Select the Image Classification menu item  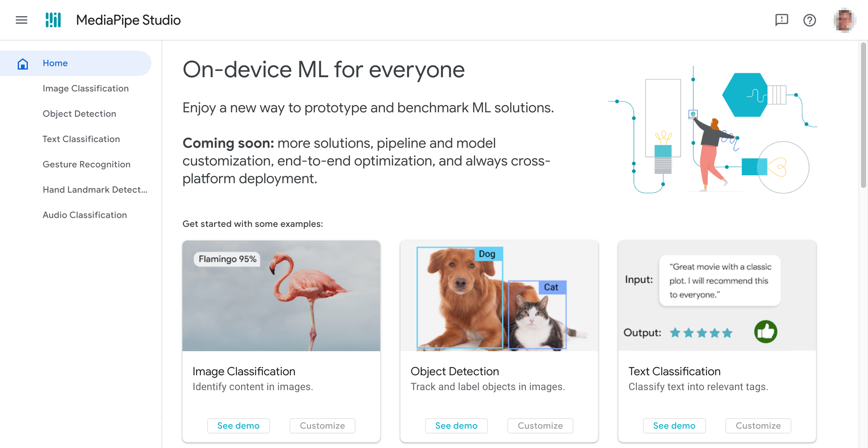(86, 88)
